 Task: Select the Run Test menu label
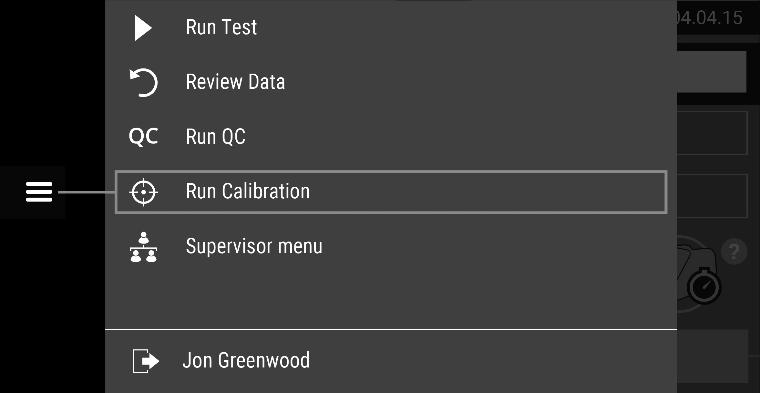coord(222,28)
